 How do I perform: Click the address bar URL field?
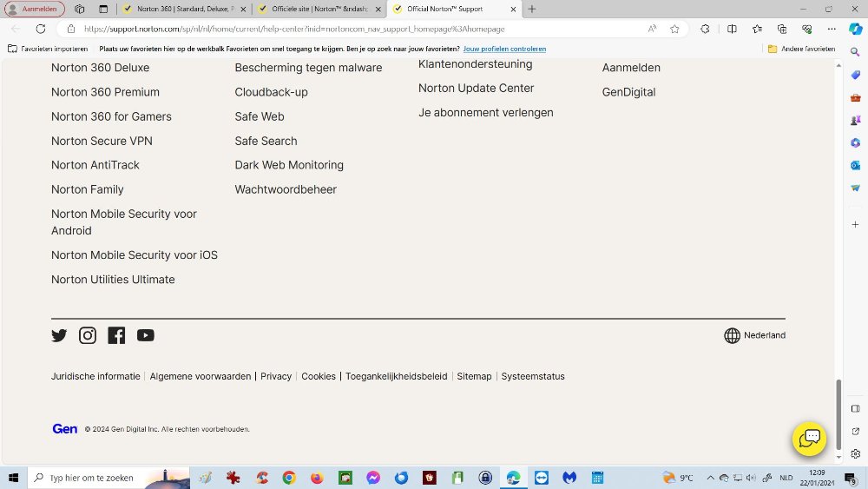[347, 29]
